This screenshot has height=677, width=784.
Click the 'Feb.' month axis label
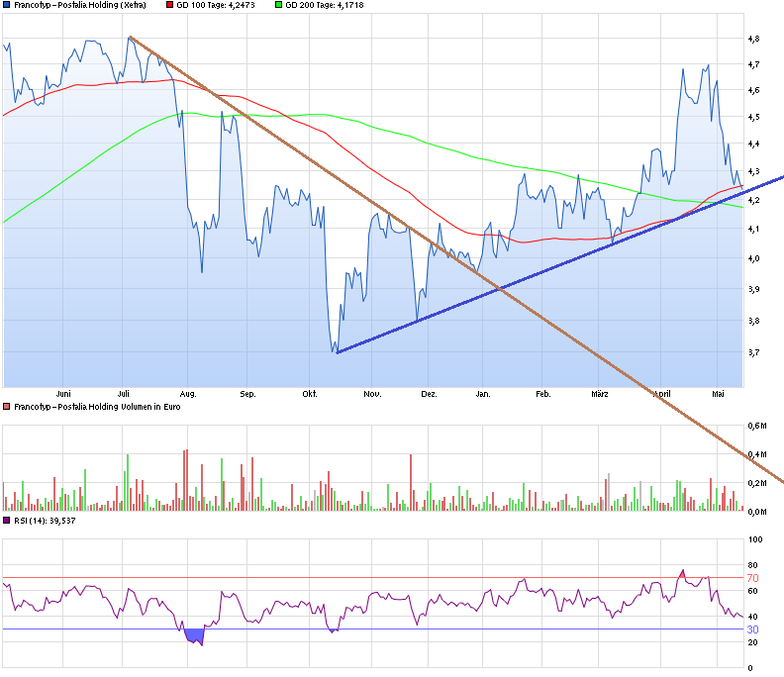543,394
